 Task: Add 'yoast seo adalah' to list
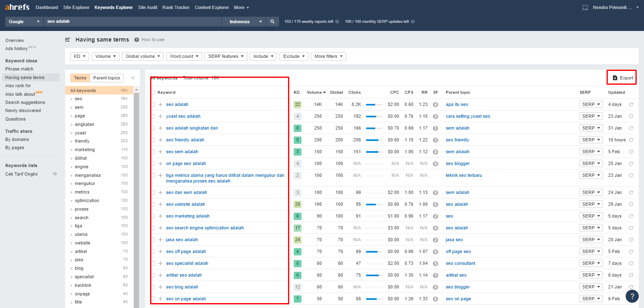pyautogui.click(x=161, y=117)
